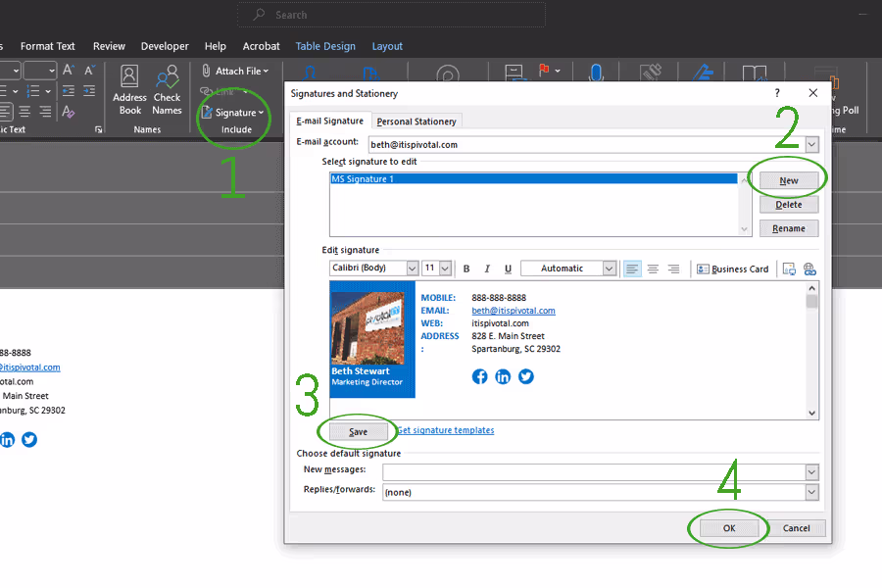Click the Delete signature button
This screenshot has width=882, height=588.
[789, 204]
